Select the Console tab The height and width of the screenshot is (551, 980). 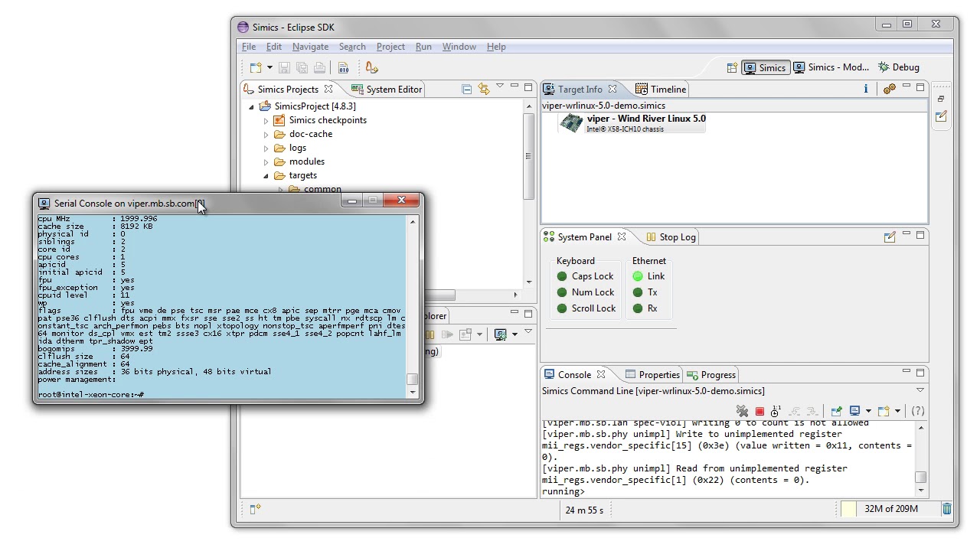click(x=574, y=375)
